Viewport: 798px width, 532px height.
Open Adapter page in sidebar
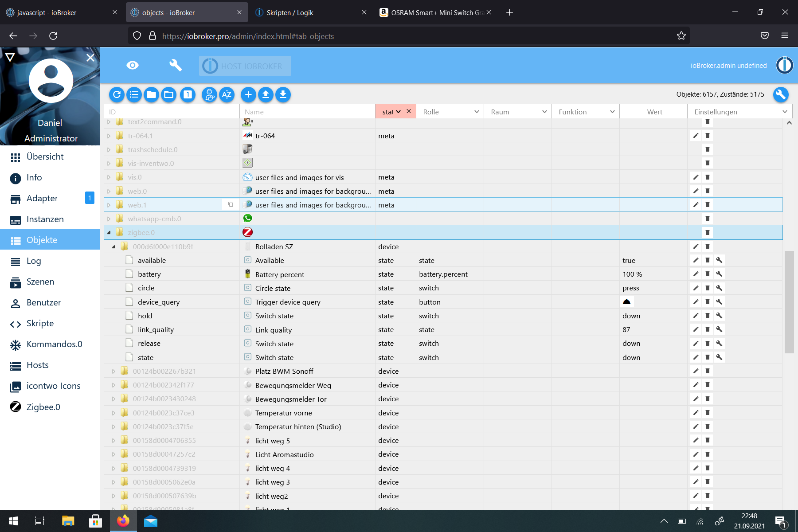point(50,198)
